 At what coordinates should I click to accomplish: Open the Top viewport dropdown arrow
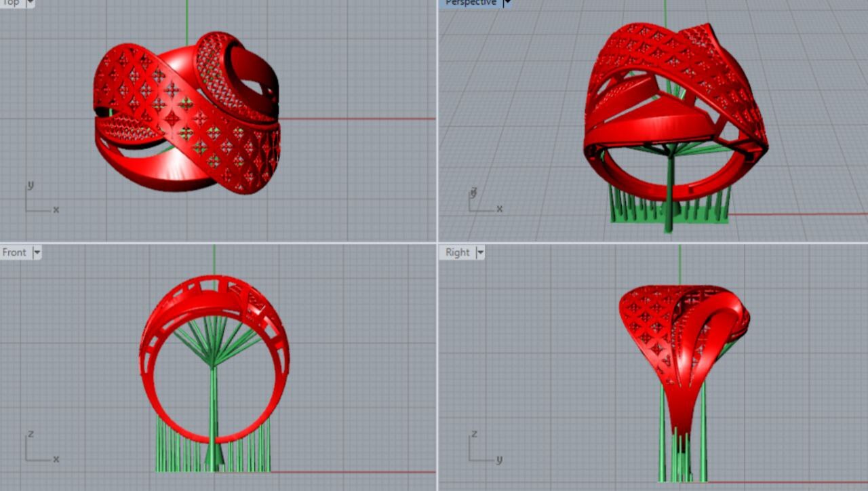pyautogui.click(x=30, y=3)
